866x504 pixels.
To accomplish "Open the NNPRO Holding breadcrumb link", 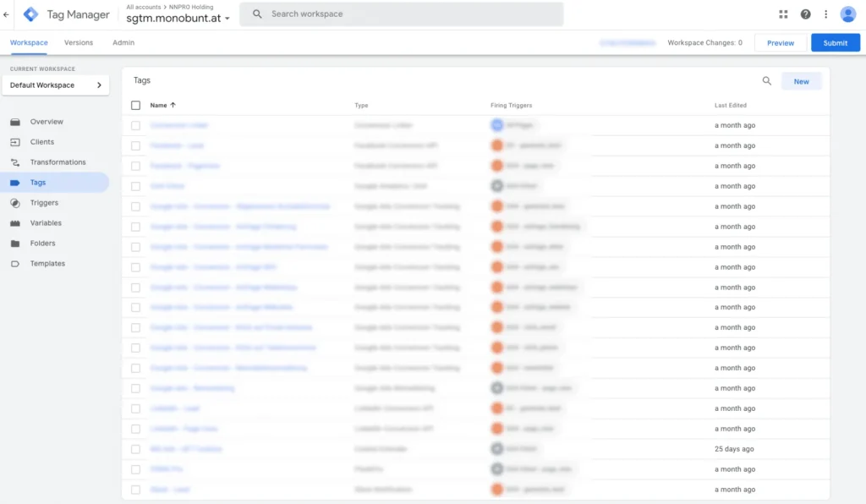I will coord(191,7).
